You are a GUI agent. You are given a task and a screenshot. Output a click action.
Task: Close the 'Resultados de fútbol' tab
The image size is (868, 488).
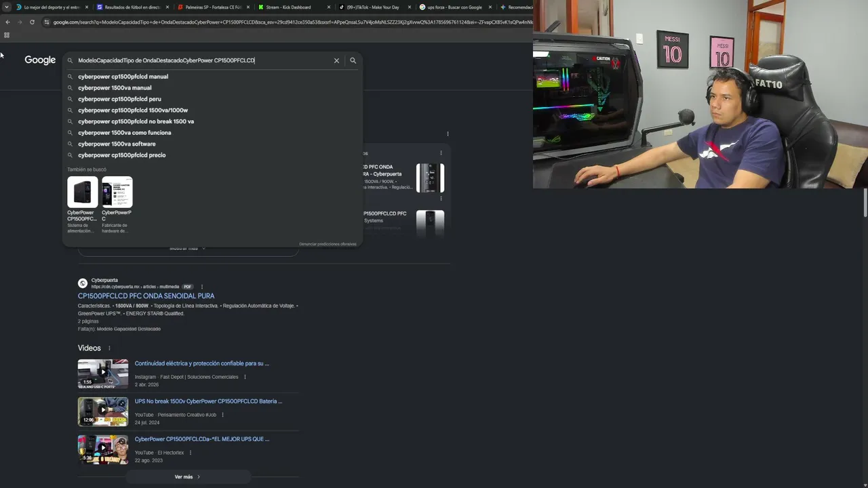tap(167, 7)
